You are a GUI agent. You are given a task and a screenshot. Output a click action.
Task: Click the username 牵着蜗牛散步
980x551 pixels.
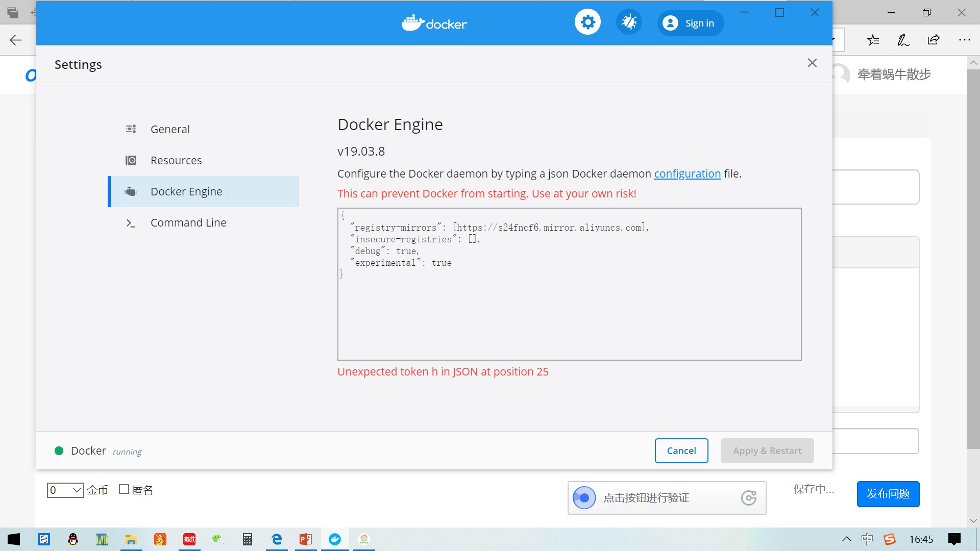(894, 74)
